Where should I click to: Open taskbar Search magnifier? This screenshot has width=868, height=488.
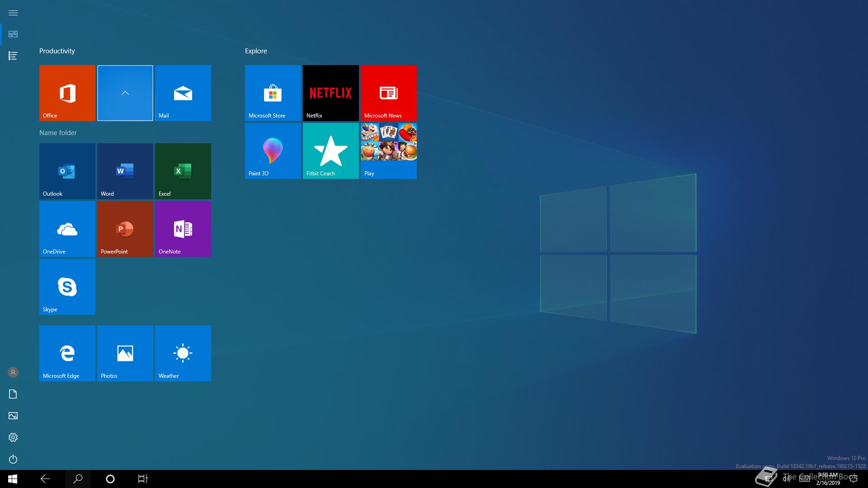pos(78,479)
